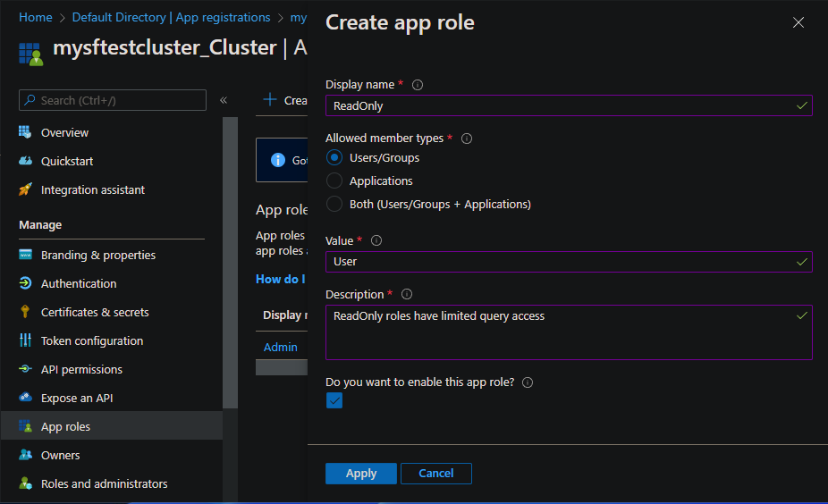The height and width of the screenshot is (504, 828).
Task: Go to Roles and administrators
Action: (x=104, y=483)
